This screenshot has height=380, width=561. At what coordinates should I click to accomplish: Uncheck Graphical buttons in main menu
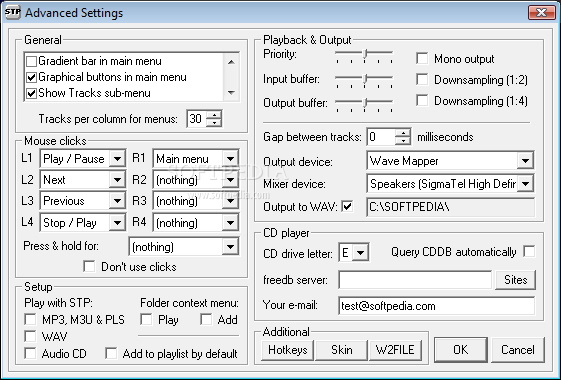tap(31, 77)
